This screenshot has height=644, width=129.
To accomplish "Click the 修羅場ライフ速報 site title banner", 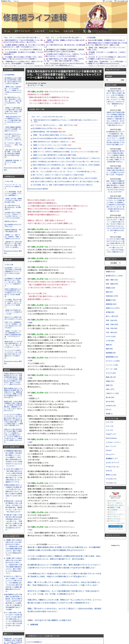I will coord(35,17).
